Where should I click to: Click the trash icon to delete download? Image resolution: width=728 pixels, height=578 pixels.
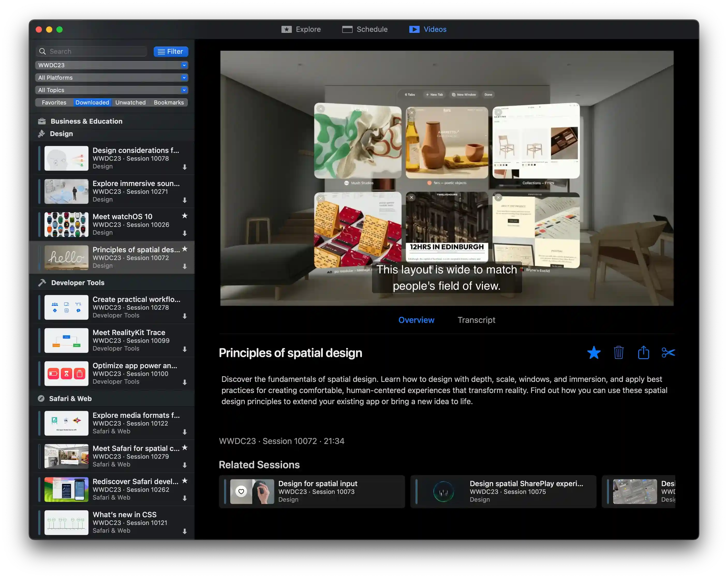pyautogui.click(x=619, y=353)
